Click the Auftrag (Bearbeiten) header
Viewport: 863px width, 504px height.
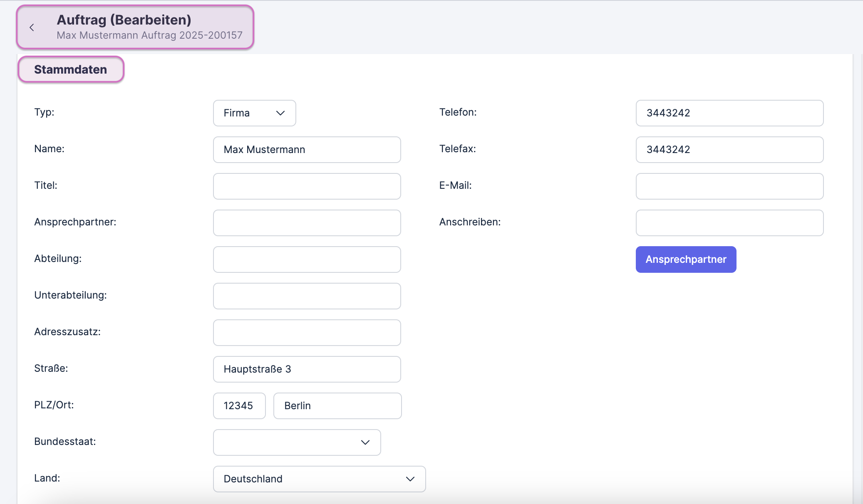124,20
